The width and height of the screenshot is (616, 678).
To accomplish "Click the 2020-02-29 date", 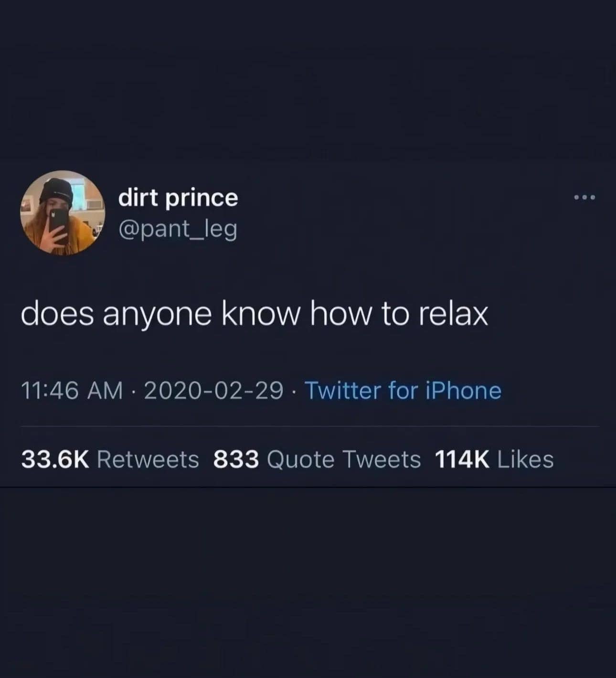I will click(213, 391).
